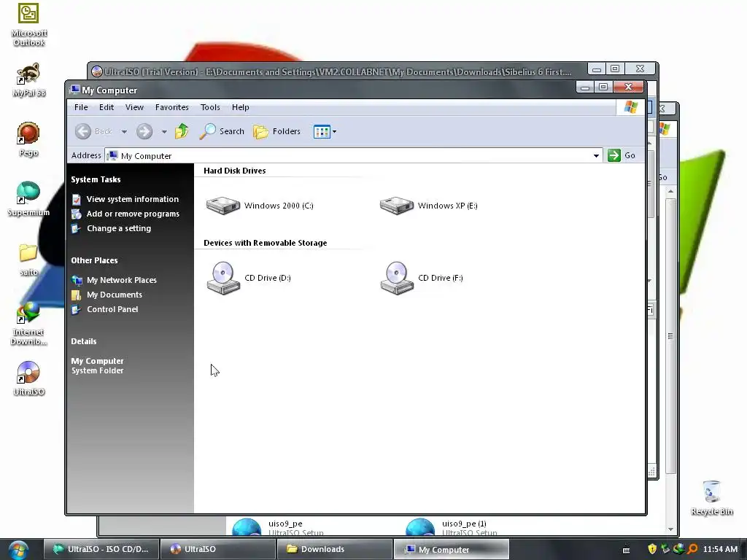Viewport: 747px width, 560px height.
Task: Click Change a setting link
Action: coord(119,228)
